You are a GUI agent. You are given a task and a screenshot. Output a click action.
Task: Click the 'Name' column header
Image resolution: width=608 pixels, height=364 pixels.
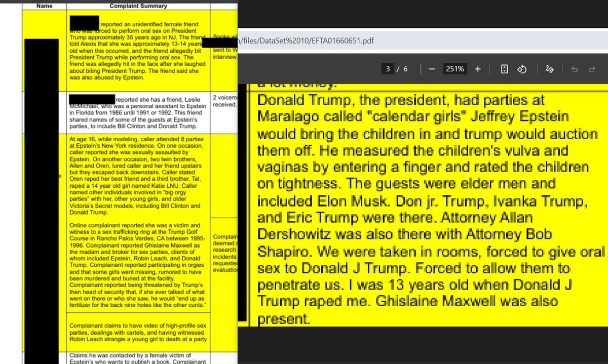pos(44,5)
